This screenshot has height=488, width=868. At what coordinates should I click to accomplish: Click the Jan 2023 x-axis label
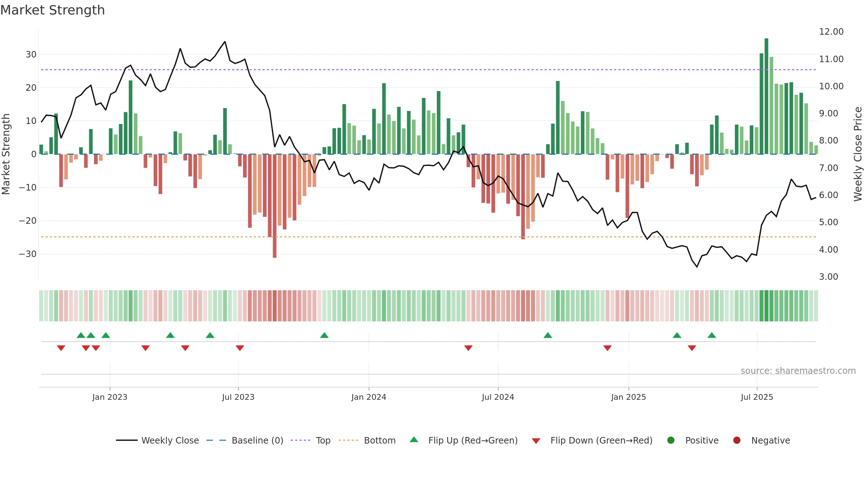point(110,397)
